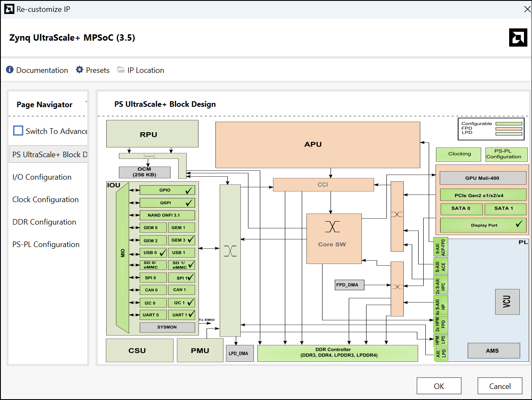Viewport: 532px width, 400px height.
Task: Click the HPM LPD port block
Action: pos(441,341)
